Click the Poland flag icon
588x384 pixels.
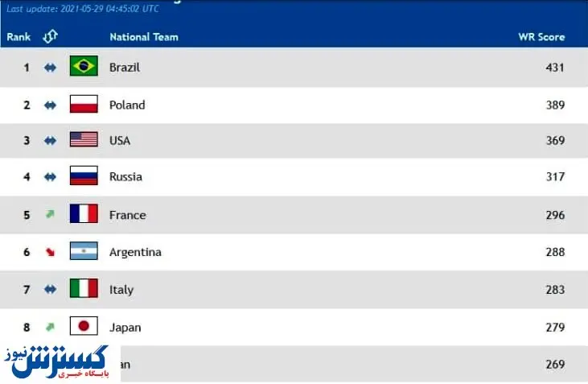[84, 104]
